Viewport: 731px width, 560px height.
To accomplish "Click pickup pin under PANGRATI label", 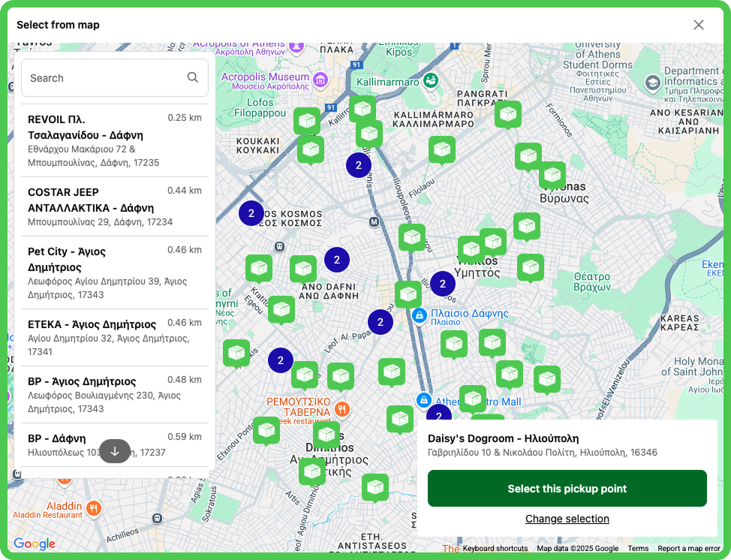I will pos(507,114).
